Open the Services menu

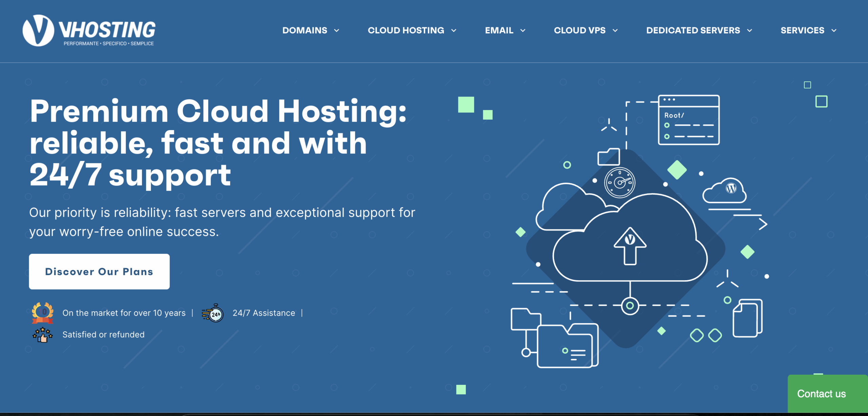(802, 30)
